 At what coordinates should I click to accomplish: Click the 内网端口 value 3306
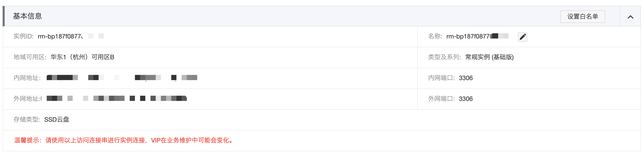click(x=466, y=78)
